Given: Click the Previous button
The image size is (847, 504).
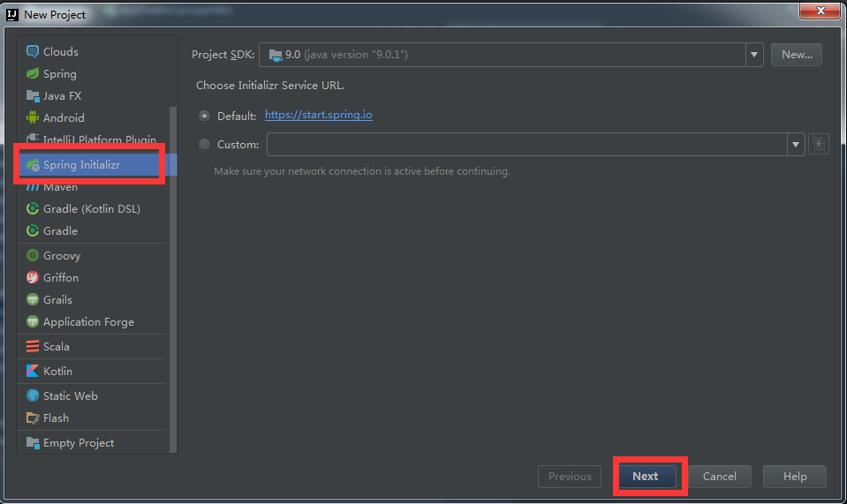Looking at the screenshot, I should (x=570, y=477).
